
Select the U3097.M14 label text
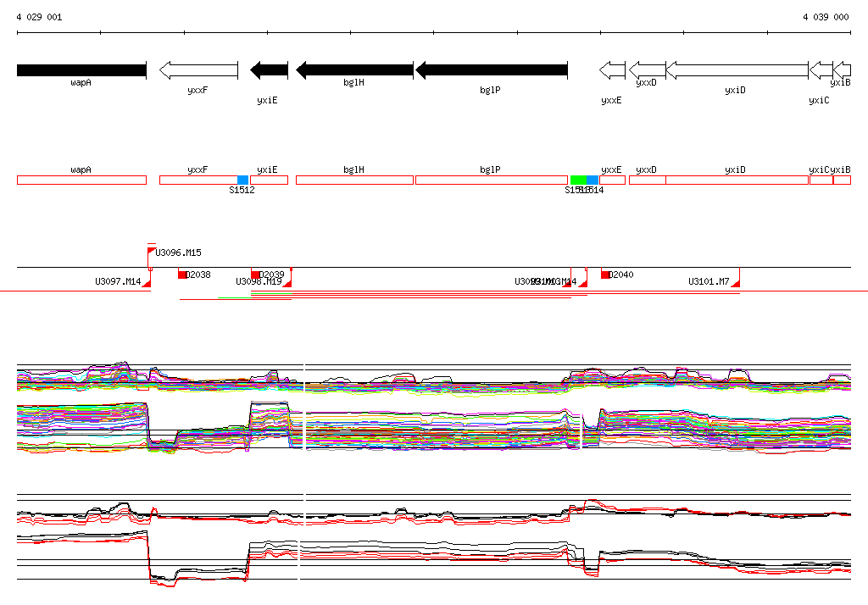(x=118, y=282)
